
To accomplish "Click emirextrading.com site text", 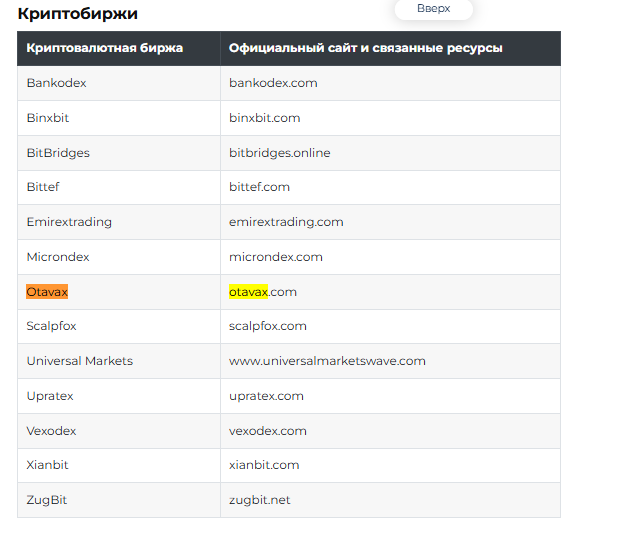I will (x=286, y=222).
